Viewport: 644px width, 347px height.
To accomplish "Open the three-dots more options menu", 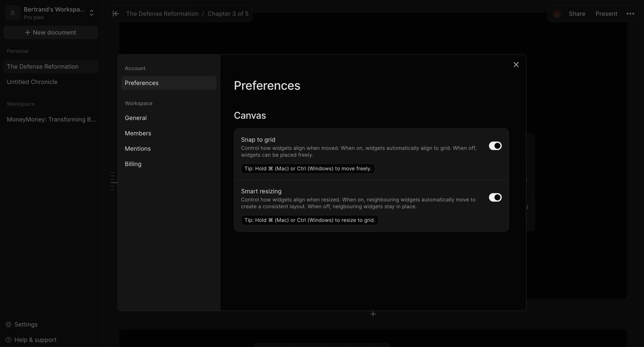I will [x=630, y=14].
